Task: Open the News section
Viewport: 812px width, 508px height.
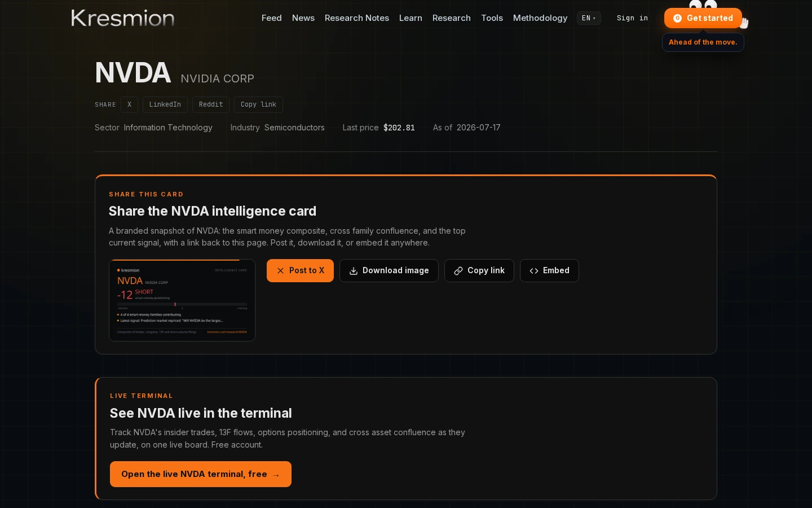Action: coord(303,18)
